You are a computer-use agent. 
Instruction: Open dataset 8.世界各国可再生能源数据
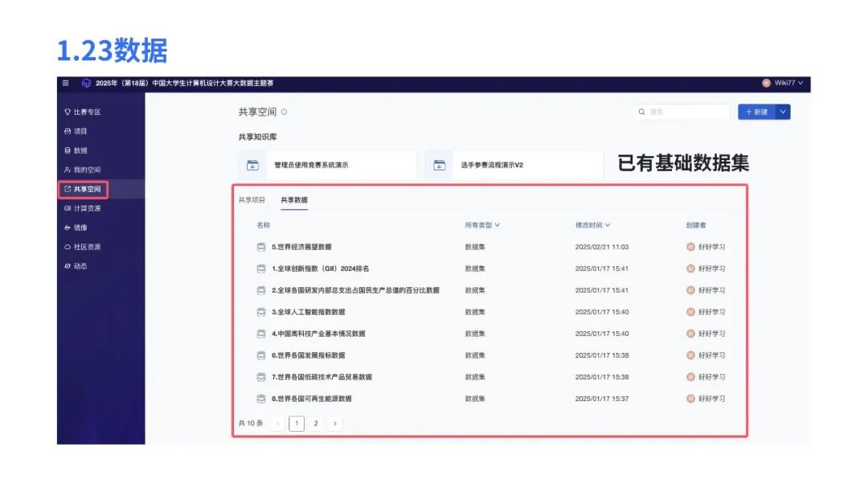(312, 398)
